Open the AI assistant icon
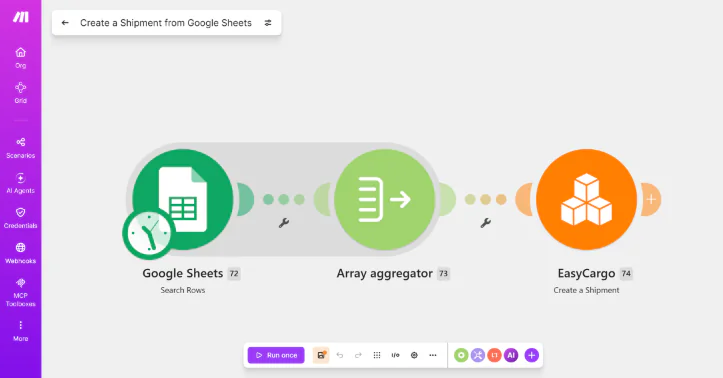The width and height of the screenshot is (723, 378). pyautogui.click(x=511, y=355)
